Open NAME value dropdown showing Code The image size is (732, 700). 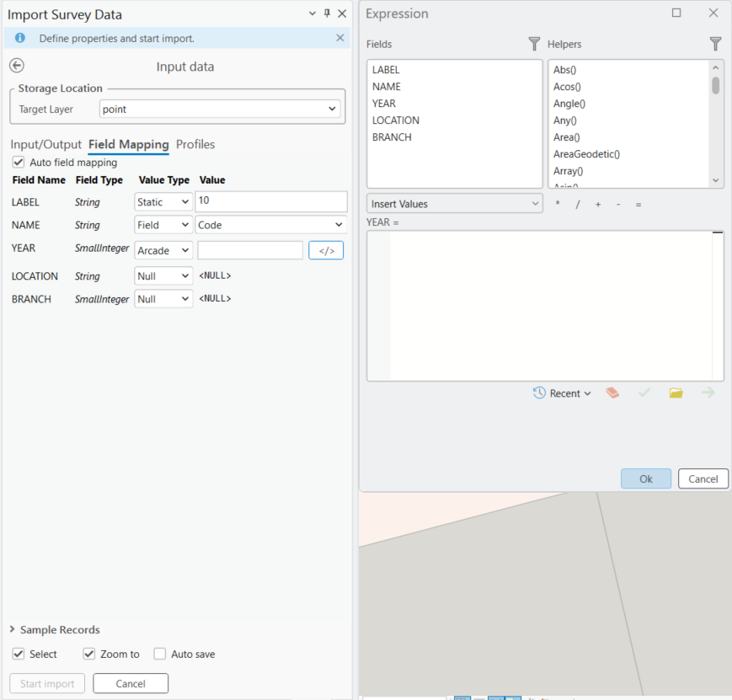click(x=270, y=225)
